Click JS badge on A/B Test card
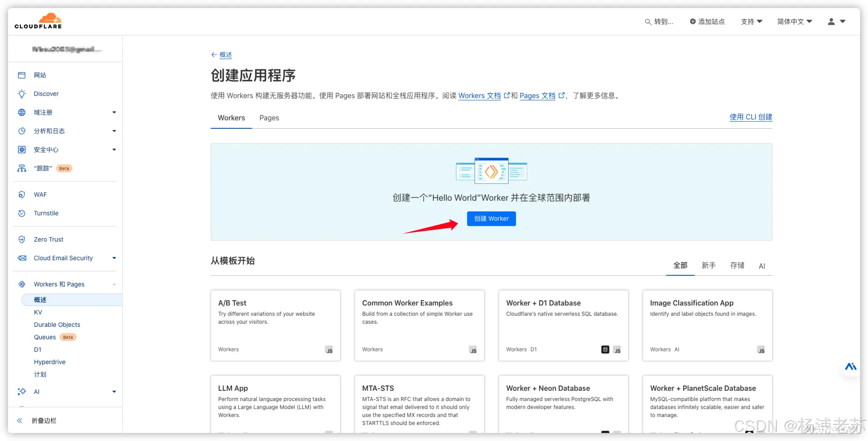Viewport: 868px width, 441px height. [329, 350]
